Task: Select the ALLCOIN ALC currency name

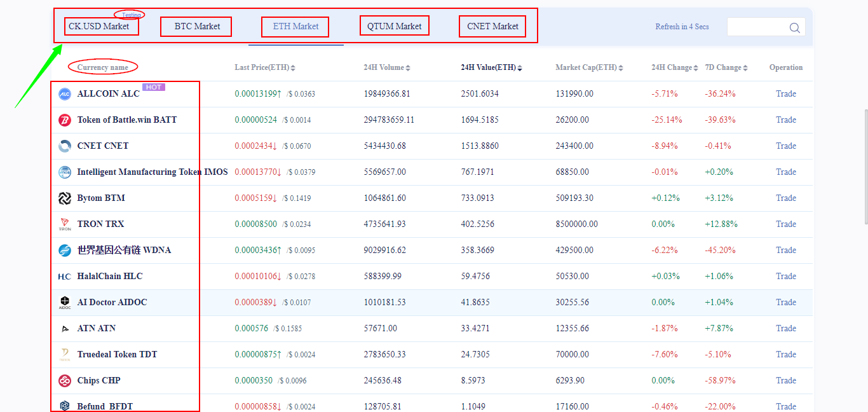Action: pos(108,93)
